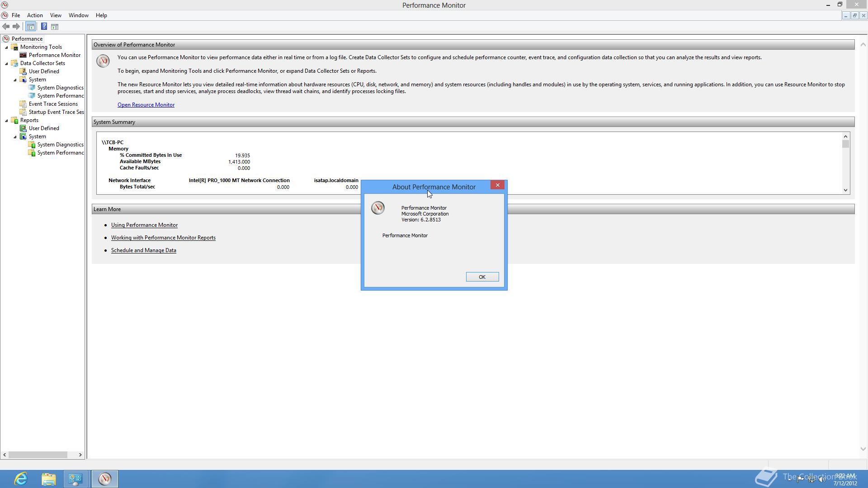Click the Data Collector Sets folder icon

15,63
